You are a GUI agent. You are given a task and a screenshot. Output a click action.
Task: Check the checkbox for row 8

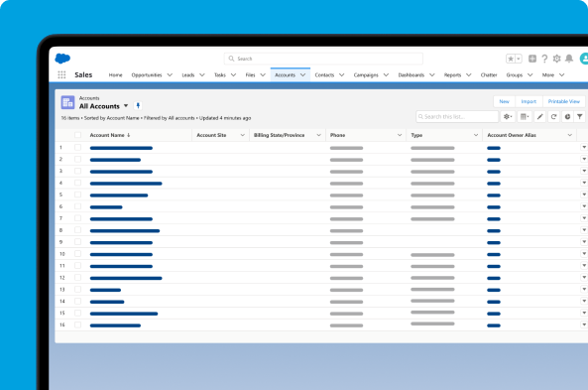(x=77, y=230)
